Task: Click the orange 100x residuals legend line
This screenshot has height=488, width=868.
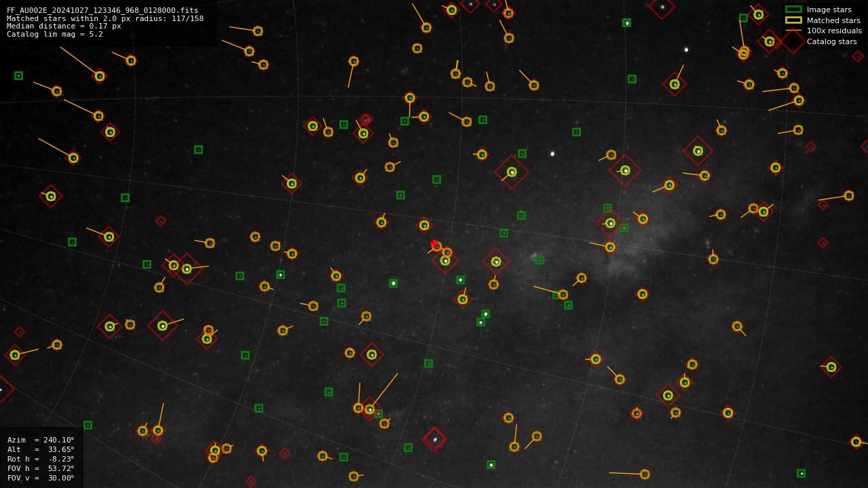Action: (x=793, y=31)
